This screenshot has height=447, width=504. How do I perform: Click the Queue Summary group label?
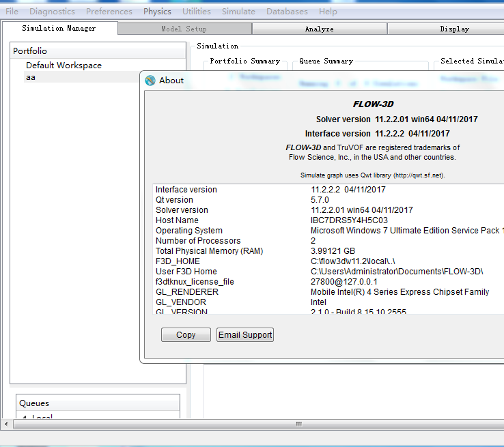326,61
